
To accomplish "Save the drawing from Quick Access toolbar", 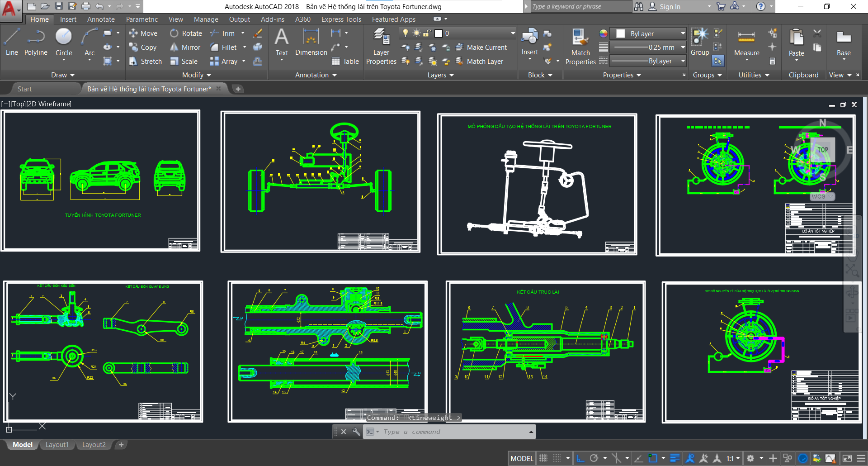I will 58,6.
